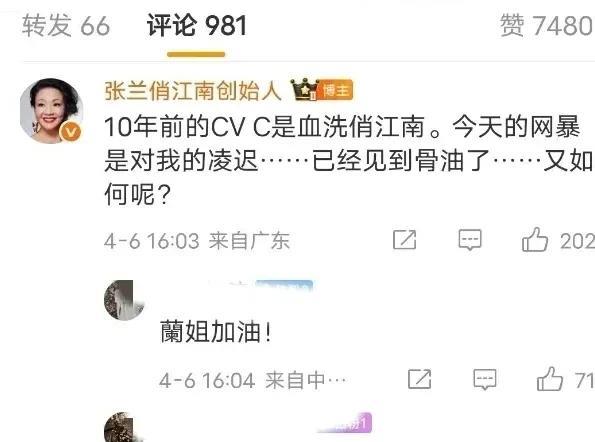Like the 张兰 comment with thumbs-up
The image size is (595, 442).
coord(535,240)
